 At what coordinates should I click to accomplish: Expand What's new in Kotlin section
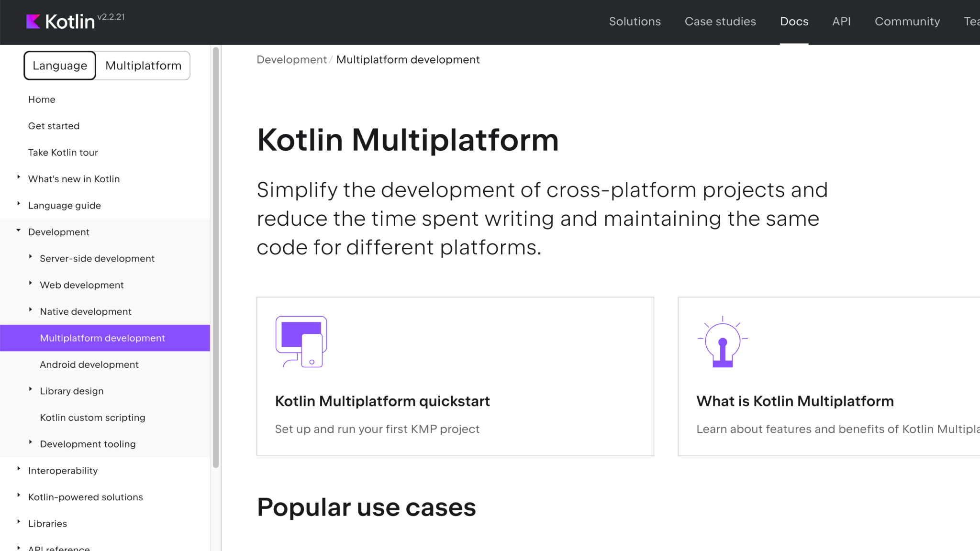pyautogui.click(x=19, y=177)
